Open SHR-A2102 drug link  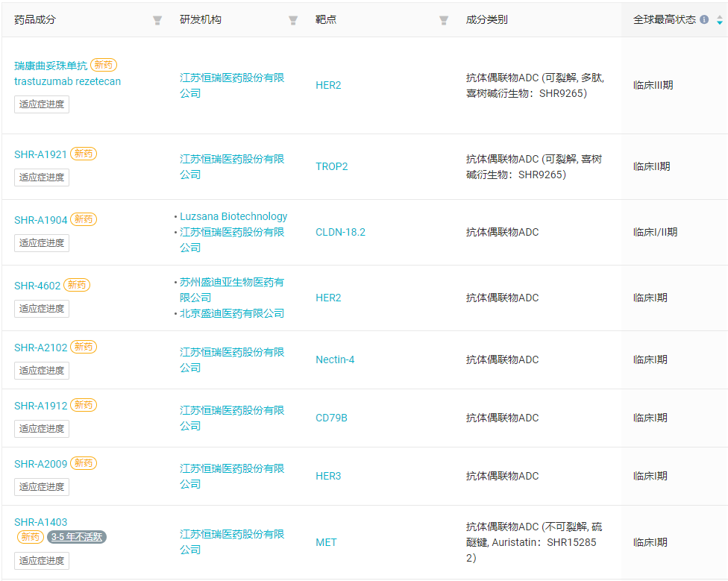pyautogui.click(x=40, y=348)
